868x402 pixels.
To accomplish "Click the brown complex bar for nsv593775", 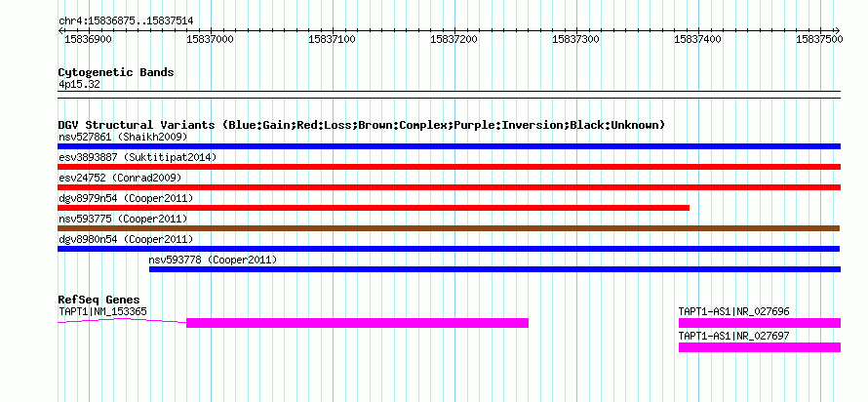I will pos(449,228).
